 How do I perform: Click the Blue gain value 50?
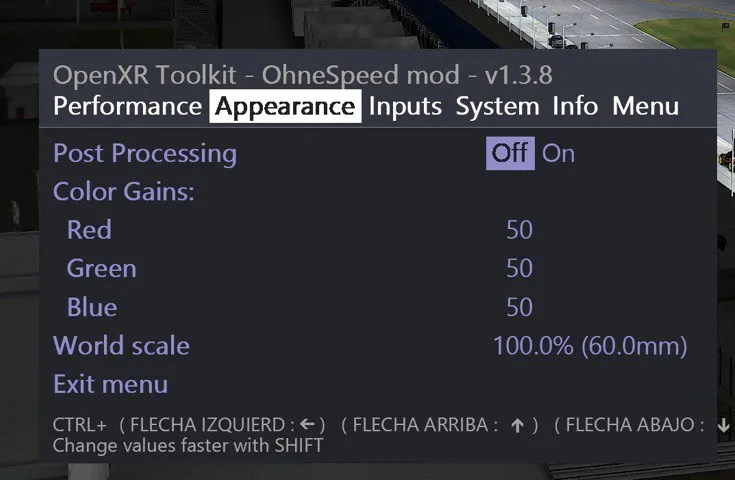(x=519, y=307)
